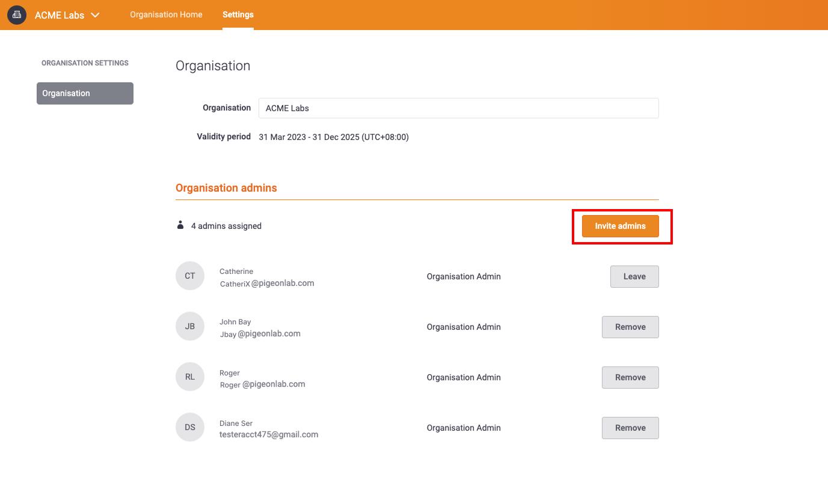Screen dimensions: 828x504
Task: Click the Organisation admins section heading
Action: click(226, 188)
